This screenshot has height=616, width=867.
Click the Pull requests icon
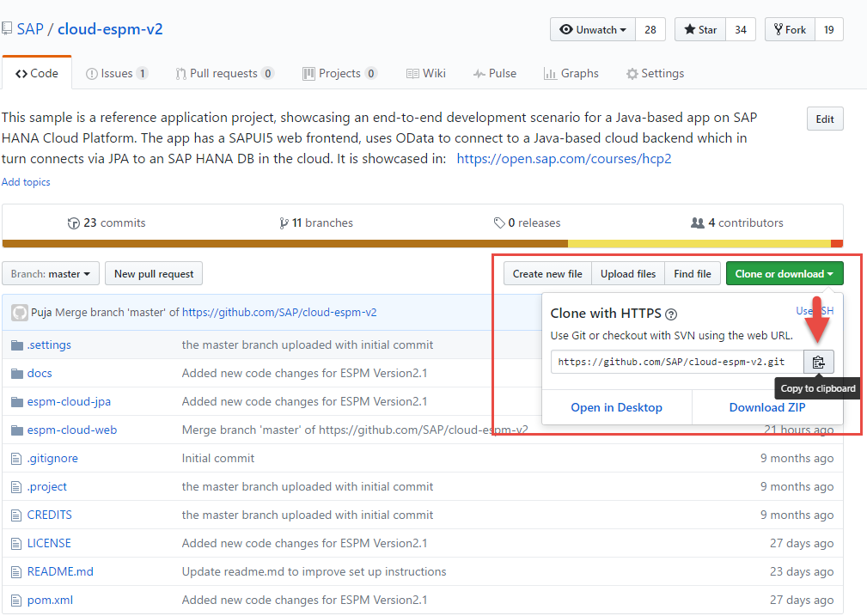coord(180,74)
